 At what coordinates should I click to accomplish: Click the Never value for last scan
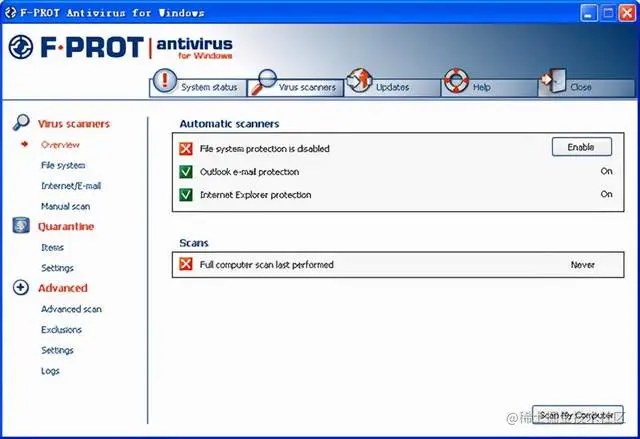click(582, 265)
